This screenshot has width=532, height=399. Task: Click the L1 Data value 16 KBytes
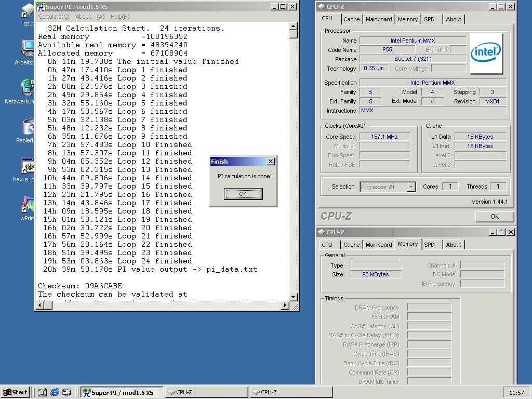click(480, 137)
